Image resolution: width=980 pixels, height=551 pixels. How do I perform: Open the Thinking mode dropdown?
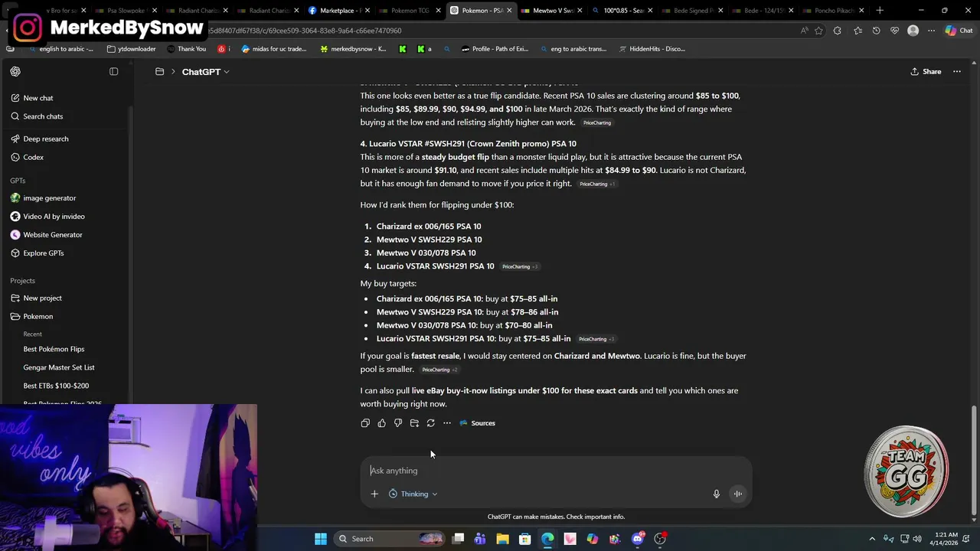(413, 494)
